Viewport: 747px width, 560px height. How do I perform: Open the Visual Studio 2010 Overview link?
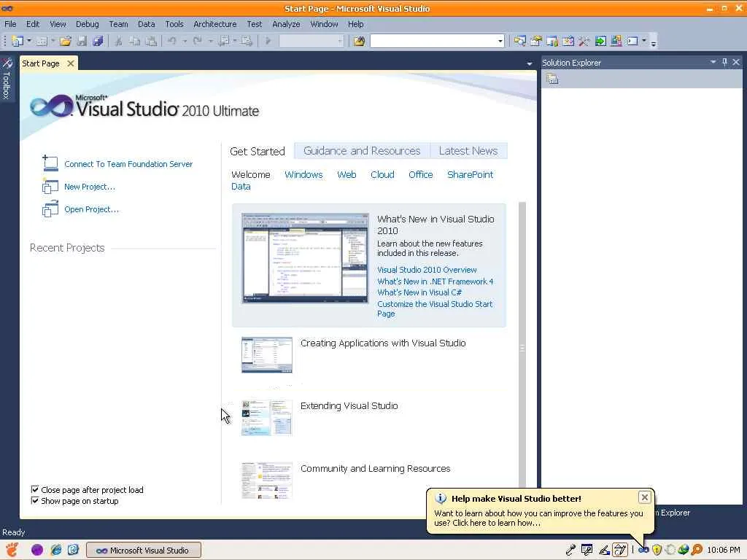pyautogui.click(x=427, y=270)
